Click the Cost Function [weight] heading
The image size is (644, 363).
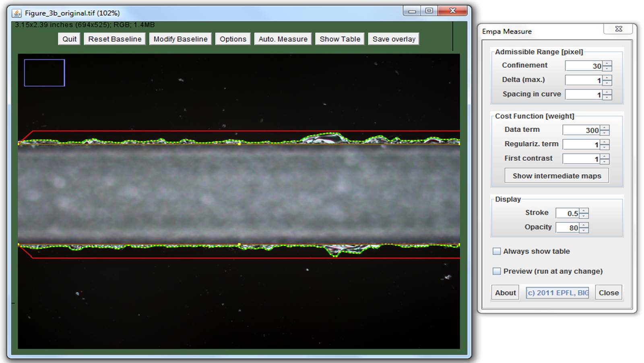[x=535, y=116]
